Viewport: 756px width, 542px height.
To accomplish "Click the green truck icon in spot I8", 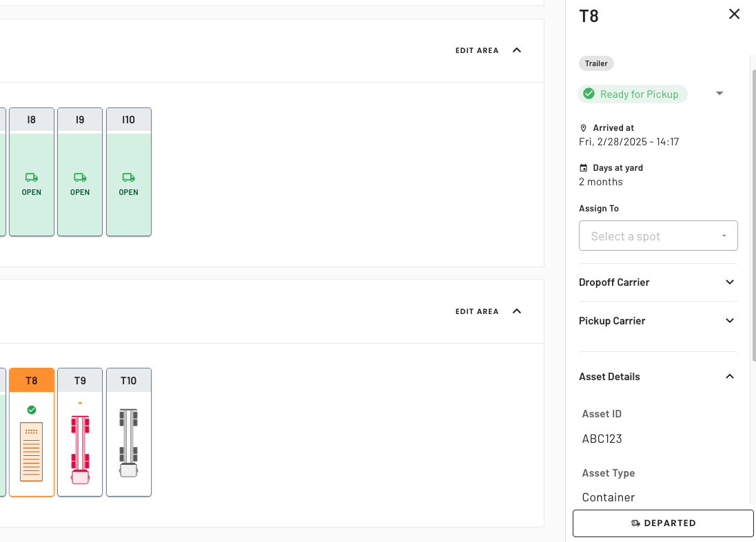I will click(31, 178).
